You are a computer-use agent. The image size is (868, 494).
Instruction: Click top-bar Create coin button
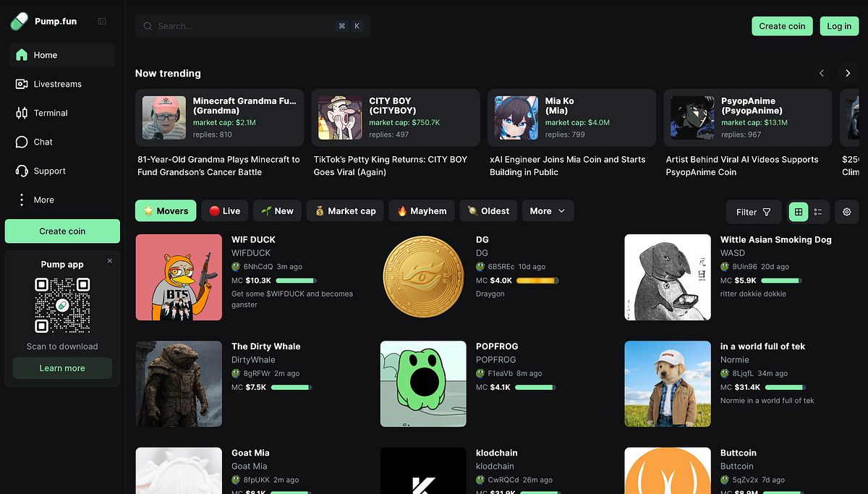click(782, 26)
